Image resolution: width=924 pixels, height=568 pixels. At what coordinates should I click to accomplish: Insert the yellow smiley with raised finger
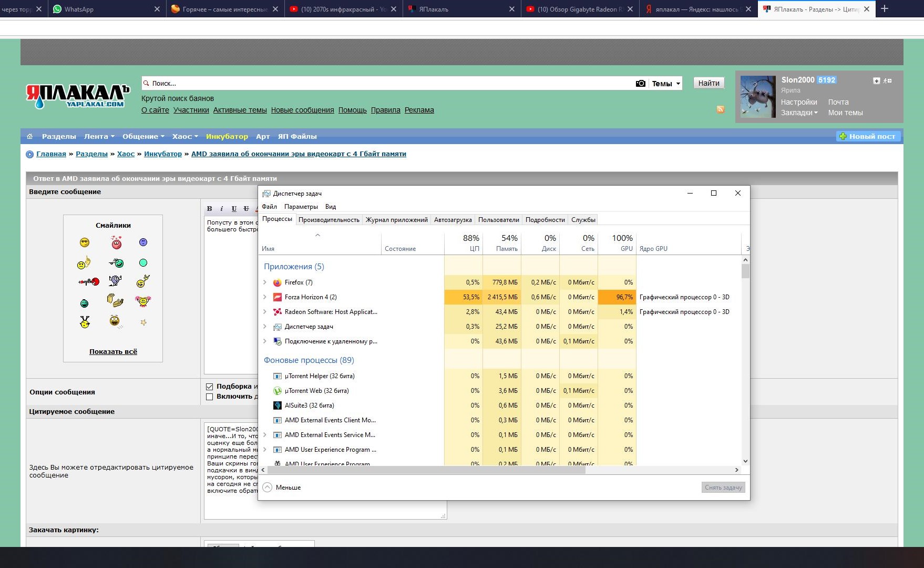click(x=84, y=262)
